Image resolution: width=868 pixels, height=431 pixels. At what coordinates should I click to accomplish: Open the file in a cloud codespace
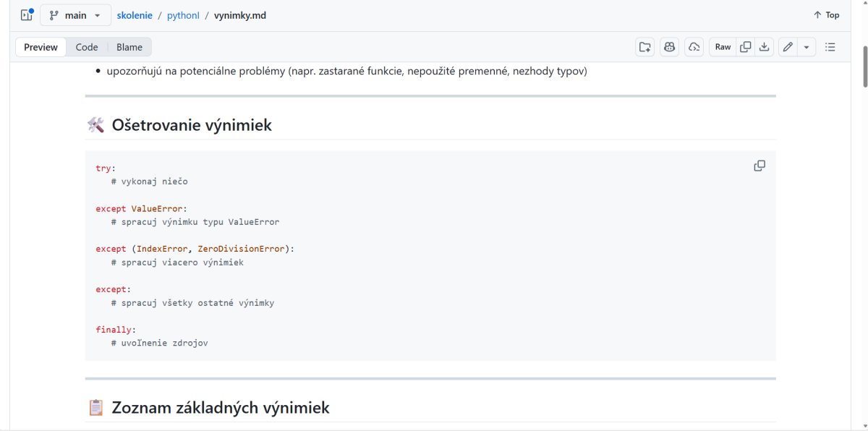tap(694, 47)
